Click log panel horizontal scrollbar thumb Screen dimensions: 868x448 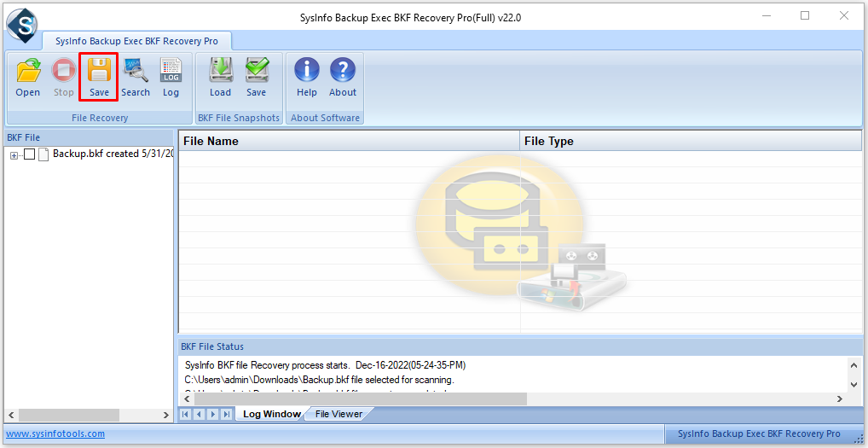point(361,399)
